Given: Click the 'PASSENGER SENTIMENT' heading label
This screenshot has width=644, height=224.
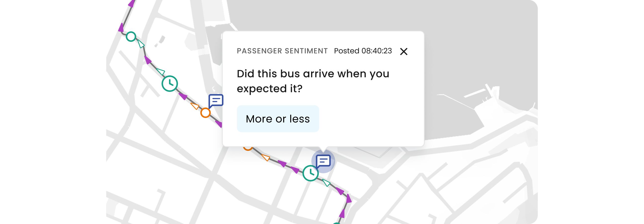Looking at the screenshot, I should [282, 51].
